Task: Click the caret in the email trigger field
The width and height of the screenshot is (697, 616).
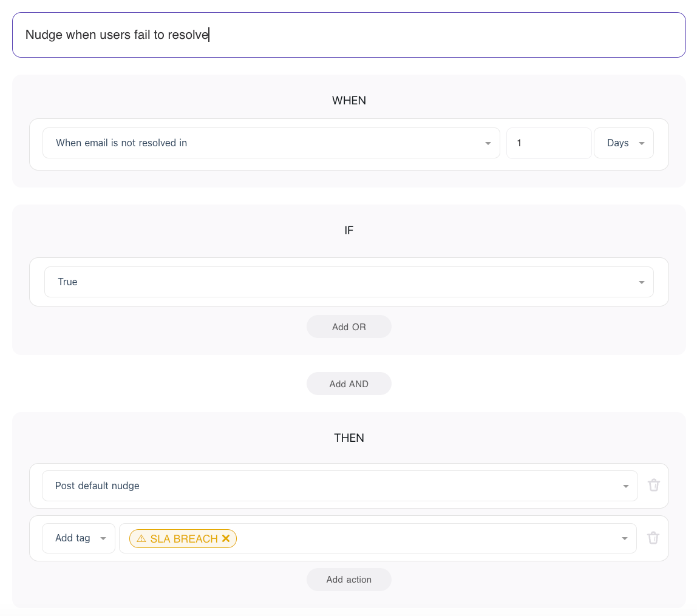Action: [x=488, y=144]
